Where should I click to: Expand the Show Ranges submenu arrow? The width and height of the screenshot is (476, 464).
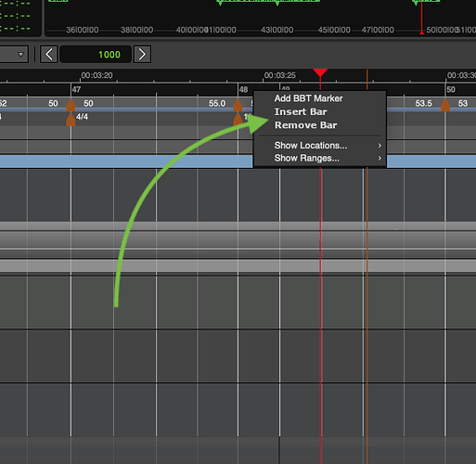(380, 159)
